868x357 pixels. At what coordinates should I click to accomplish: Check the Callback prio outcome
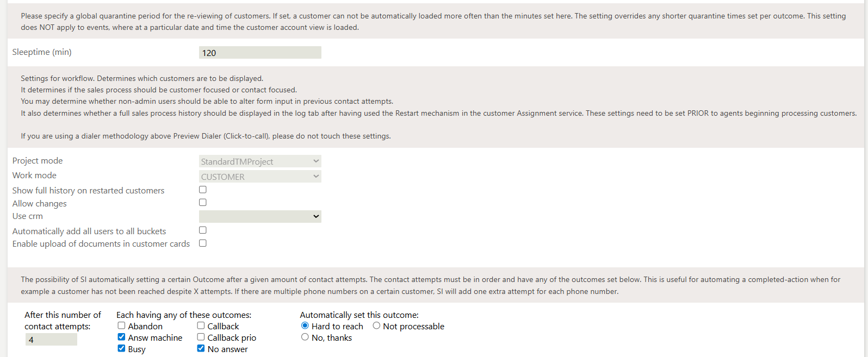[x=201, y=337]
